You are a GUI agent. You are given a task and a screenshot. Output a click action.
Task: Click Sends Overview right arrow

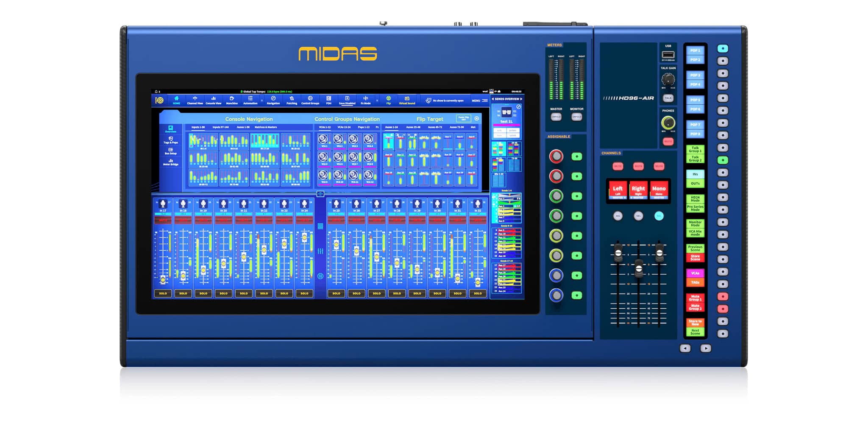[521, 99]
